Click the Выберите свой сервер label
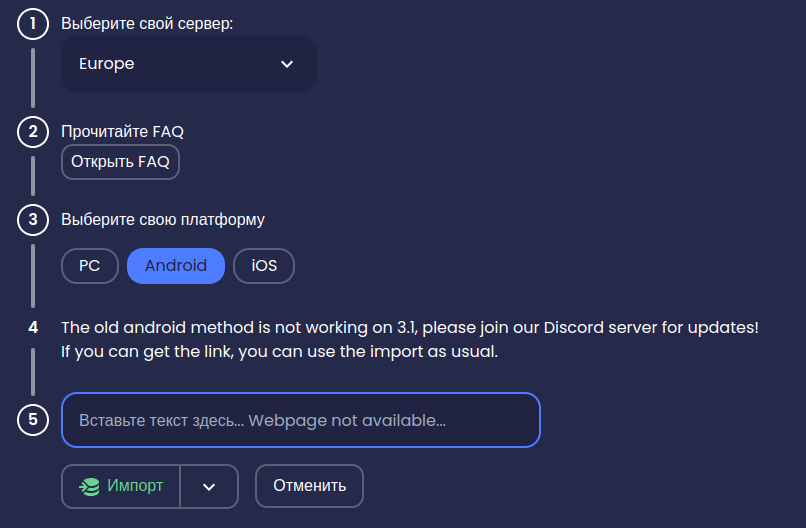The height and width of the screenshot is (528, 806). point(147,24)
